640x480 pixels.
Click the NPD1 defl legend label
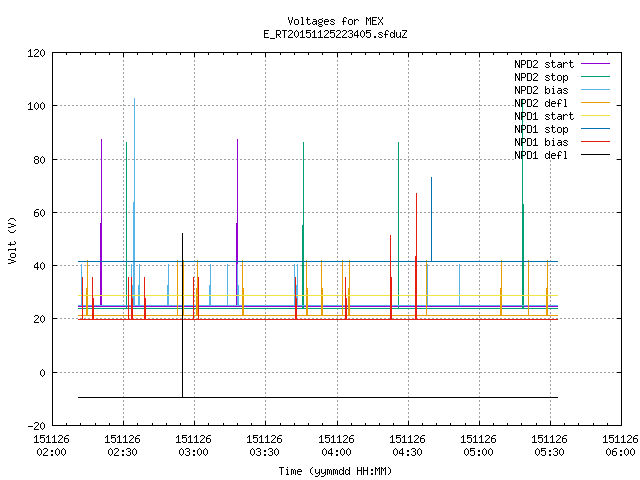(541, 156)
